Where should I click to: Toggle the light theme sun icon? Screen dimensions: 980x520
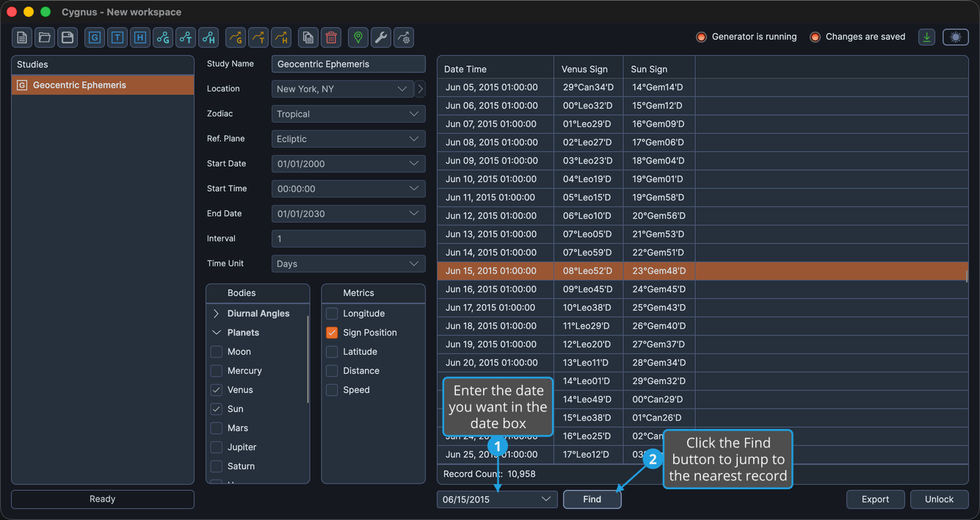point(956,37)
